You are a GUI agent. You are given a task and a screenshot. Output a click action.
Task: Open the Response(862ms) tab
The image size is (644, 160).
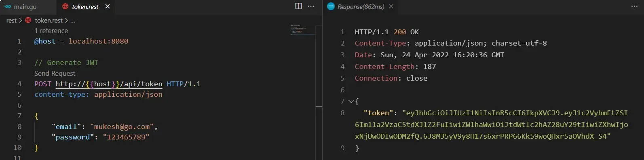(x=361, y=7)
